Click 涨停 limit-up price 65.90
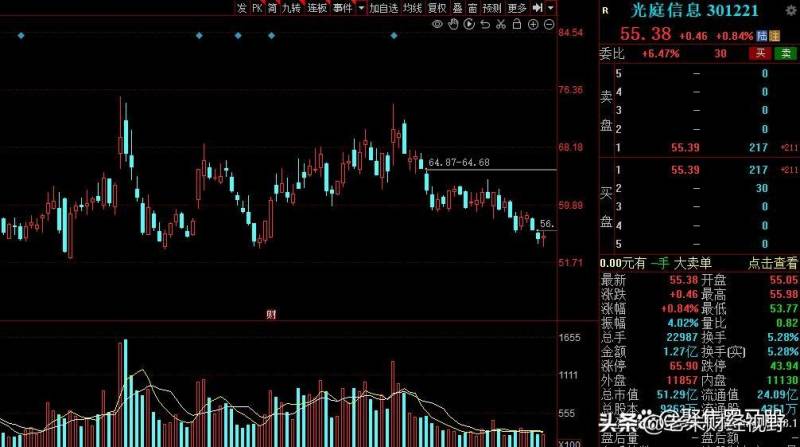This screenshot has width=800, height=447. pos(683,366)
